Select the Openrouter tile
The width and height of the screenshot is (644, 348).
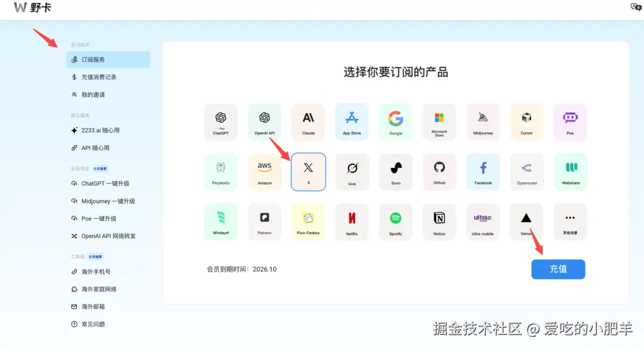point(527,172)
